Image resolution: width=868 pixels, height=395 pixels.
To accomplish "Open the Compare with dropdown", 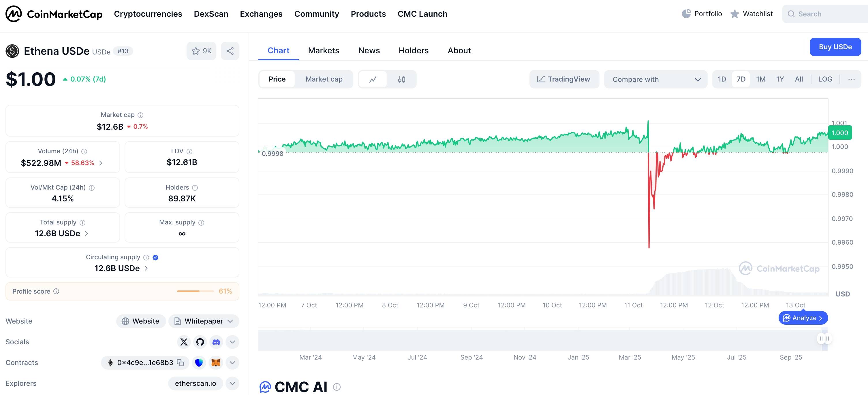I will [655, 79].
